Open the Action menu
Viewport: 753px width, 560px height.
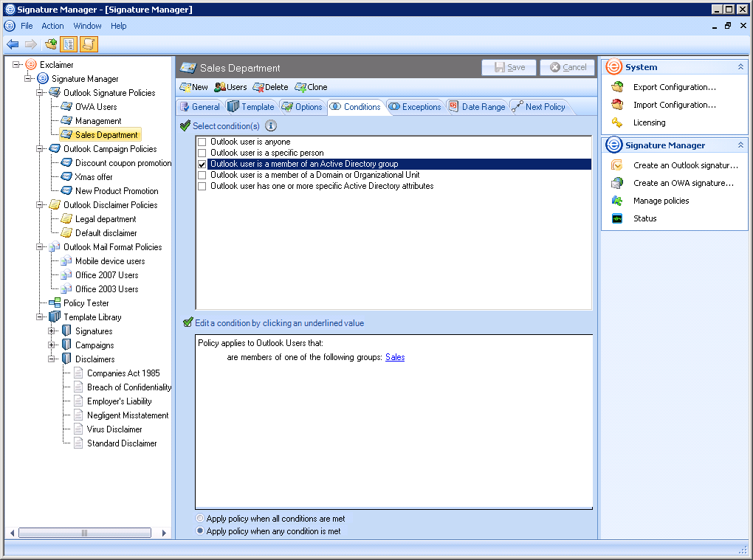tap(52, 26)
